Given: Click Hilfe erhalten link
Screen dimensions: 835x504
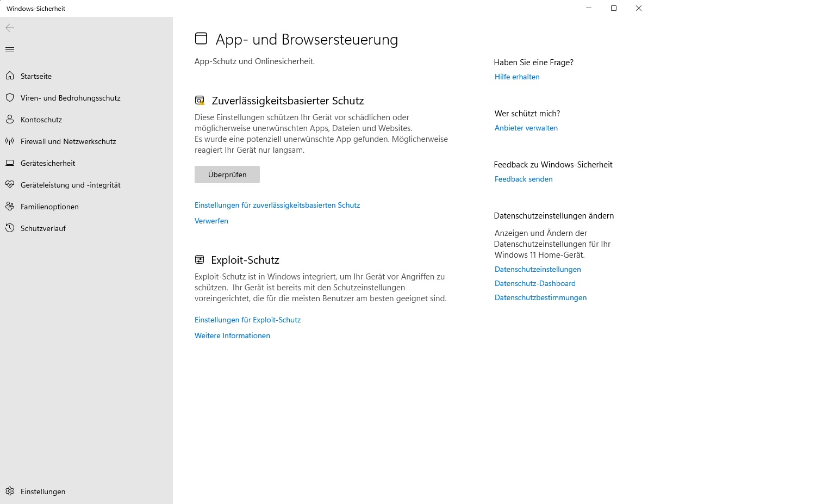Looking at the screenshot, I should 517,77.
